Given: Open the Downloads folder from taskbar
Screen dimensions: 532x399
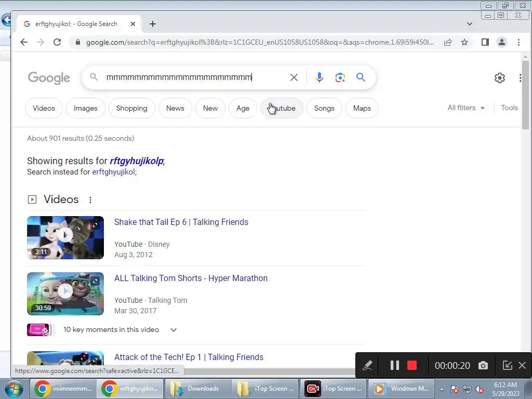Looking at the screenshot, I should click(x=197, y=389).
